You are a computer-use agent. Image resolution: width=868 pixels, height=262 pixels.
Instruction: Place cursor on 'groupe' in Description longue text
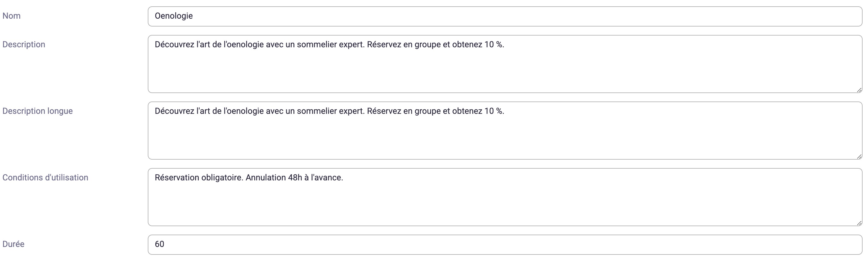point(427,111)
